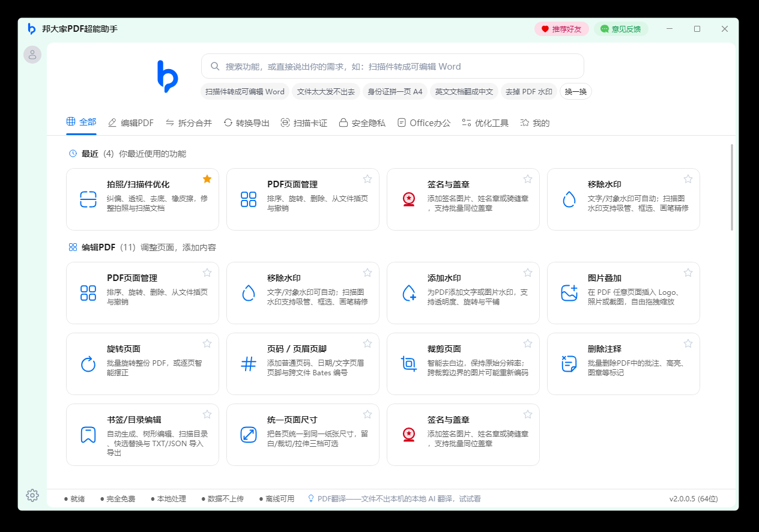Unfavorite 拍照/扫描件优化 via its orange star
Image resolution: width=759 pixels, height=532 pixels.
pyautogui.click(x=207, y=179)
